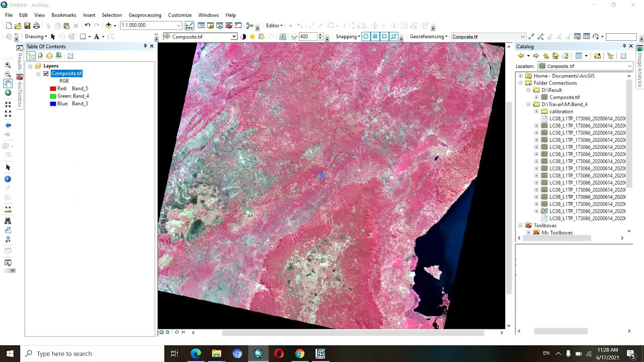This screenshot has width=644, height=362.
Task: Open the Geoprocessing menu
Action: pyautogui.click(x=145, y=15)
